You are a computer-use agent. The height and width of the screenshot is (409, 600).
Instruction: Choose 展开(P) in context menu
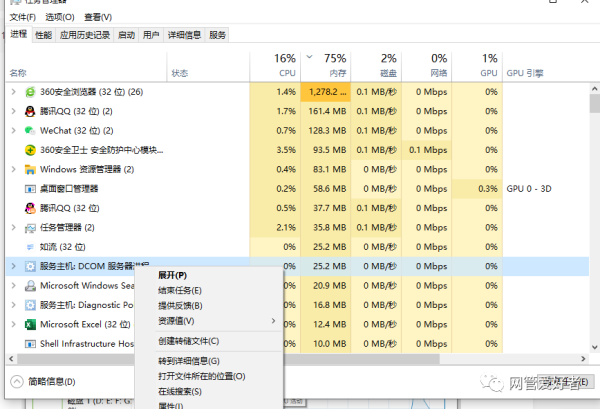[209, 275]
